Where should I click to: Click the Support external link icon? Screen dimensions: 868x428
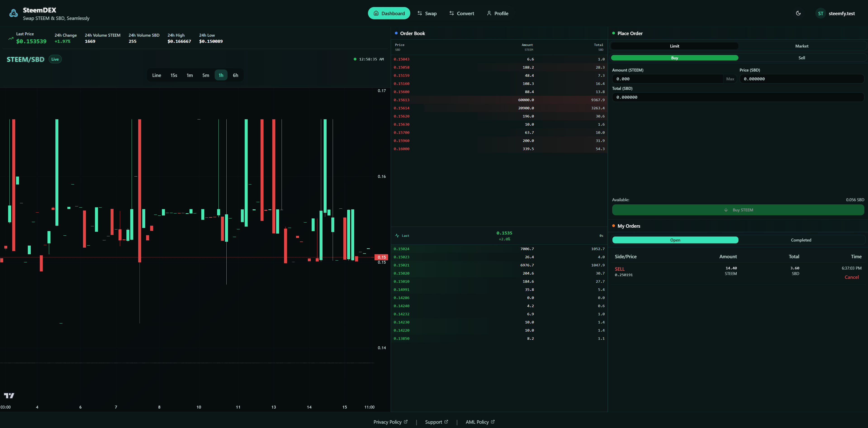pos(446,422)
